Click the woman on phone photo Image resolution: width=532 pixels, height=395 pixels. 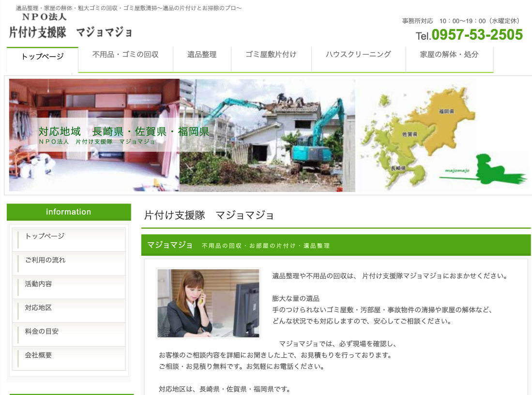point(208,303)
